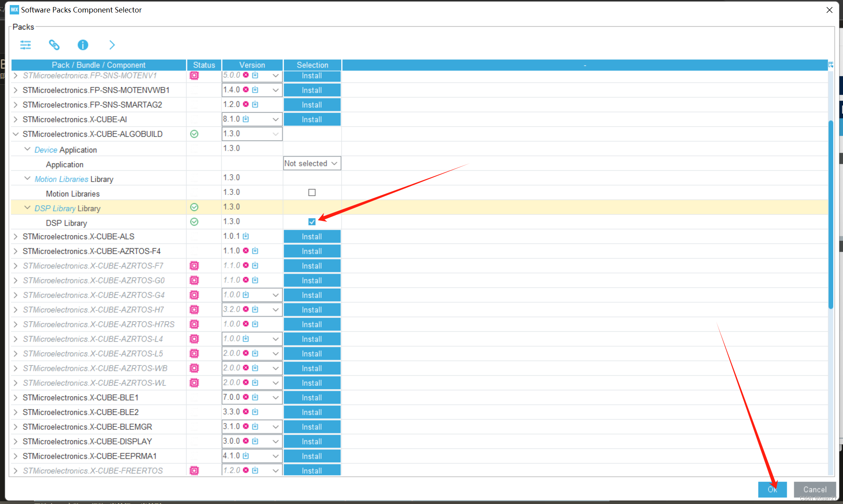Close the Software Packs Component Selector window
Image resolution: width=843 pixels, height=504 pixels.
coord(830,10)
